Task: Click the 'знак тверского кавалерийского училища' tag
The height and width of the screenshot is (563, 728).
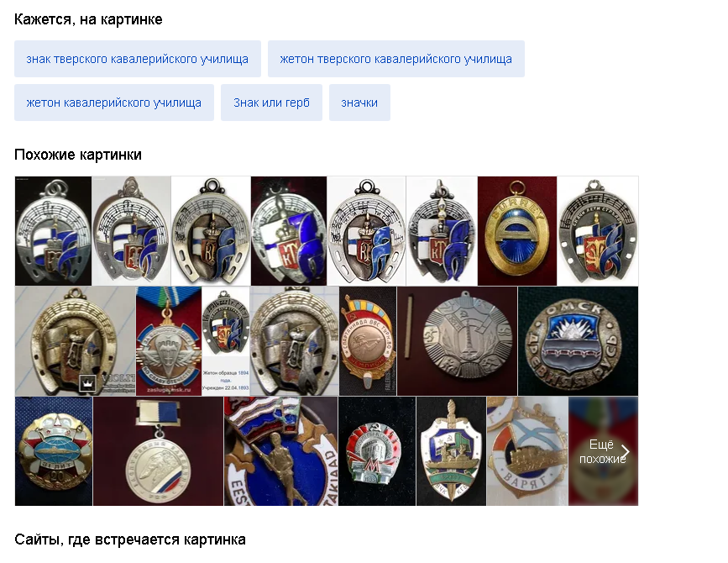Action: coord(138,59)
